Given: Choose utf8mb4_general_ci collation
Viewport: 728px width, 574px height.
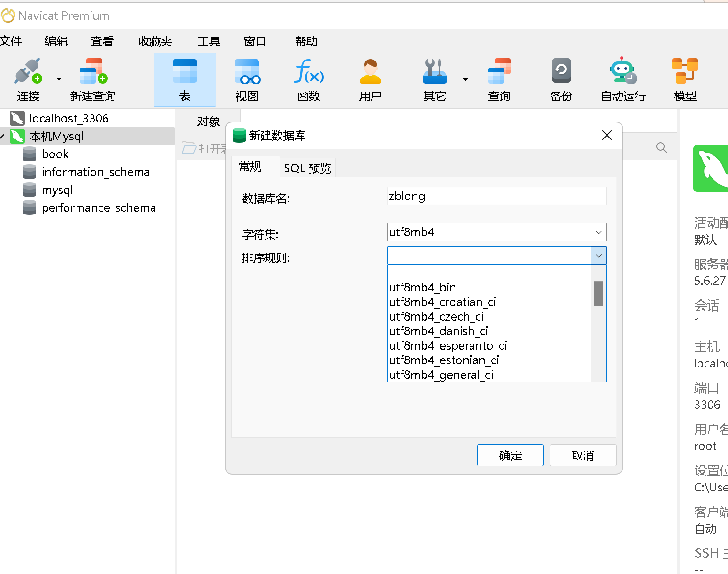Looking at the screenshot, I should pos(489,375).
